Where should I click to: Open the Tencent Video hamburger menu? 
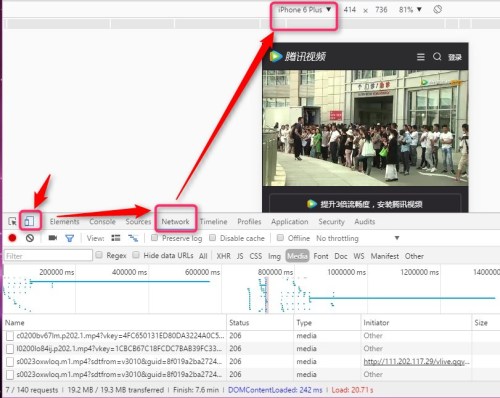click(x=421, y=57)
